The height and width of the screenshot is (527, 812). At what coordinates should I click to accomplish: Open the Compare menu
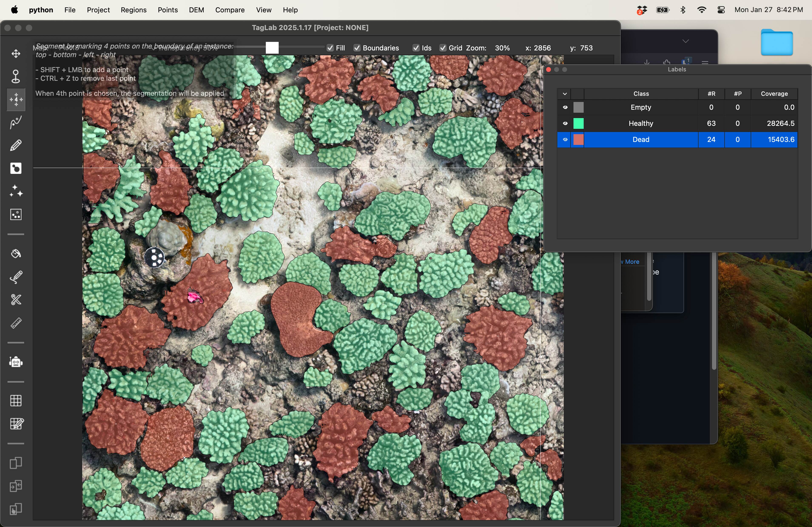230,10
